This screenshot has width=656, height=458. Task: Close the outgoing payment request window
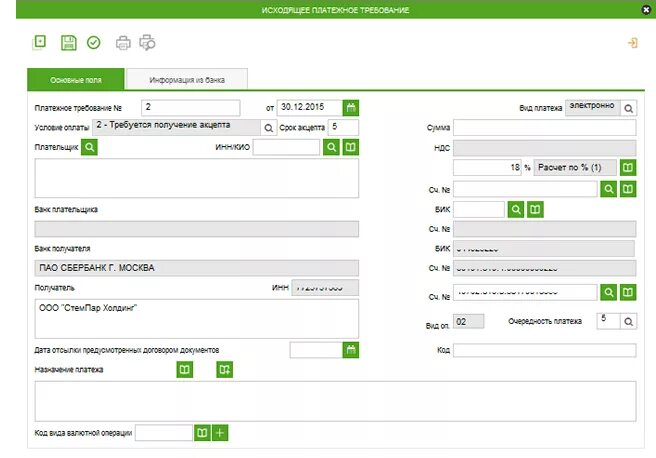(x=646, y=9)
